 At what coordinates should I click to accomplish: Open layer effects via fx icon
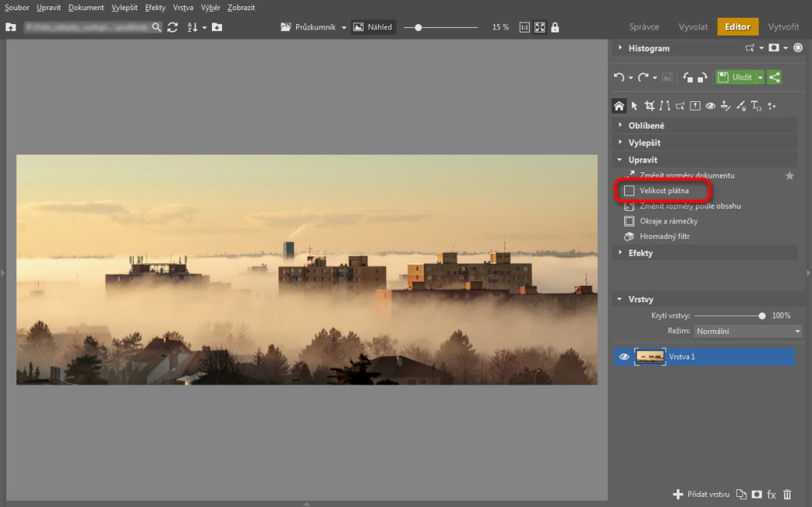(771, 494)
